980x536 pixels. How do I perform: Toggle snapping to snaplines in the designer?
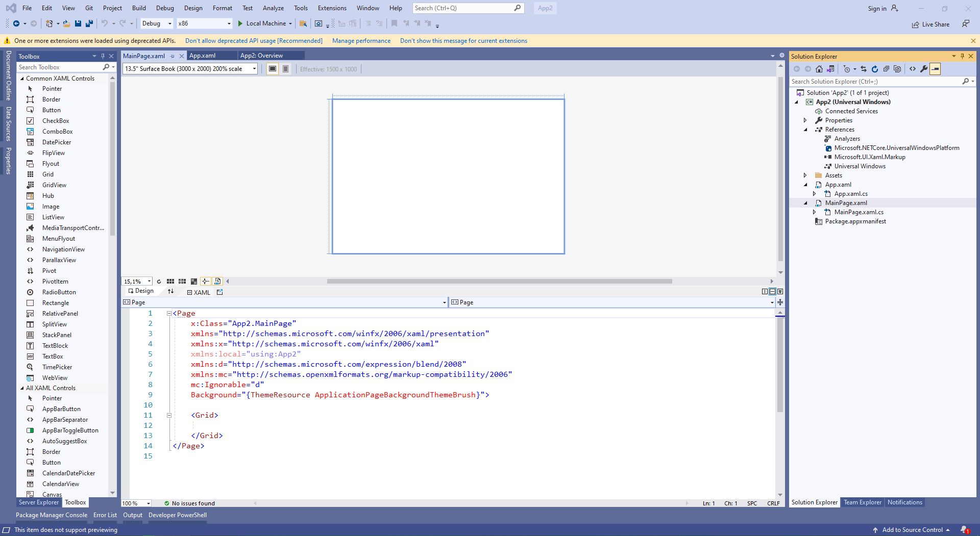click(206, 281)
